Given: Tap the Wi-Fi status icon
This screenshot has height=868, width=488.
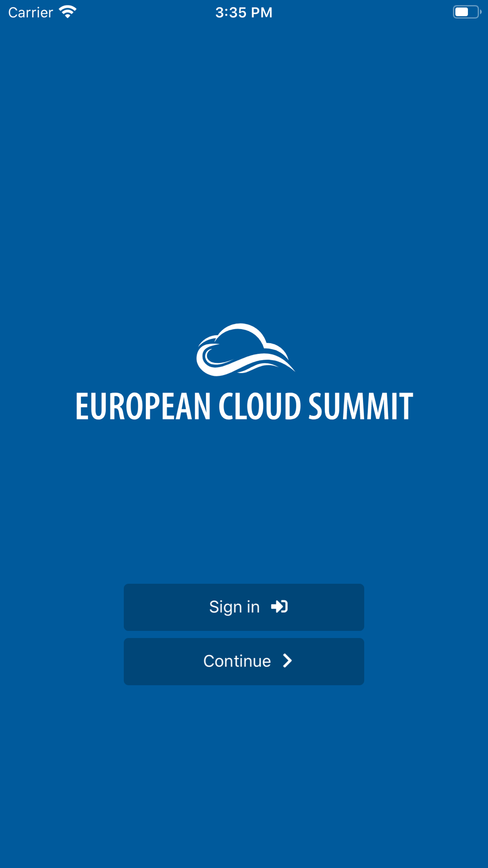Looking at the screenshot, I should pos(68,12).
